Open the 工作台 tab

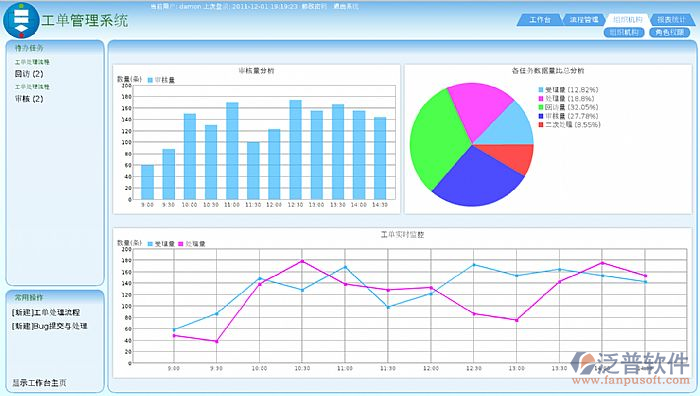(x=540, y=20)
